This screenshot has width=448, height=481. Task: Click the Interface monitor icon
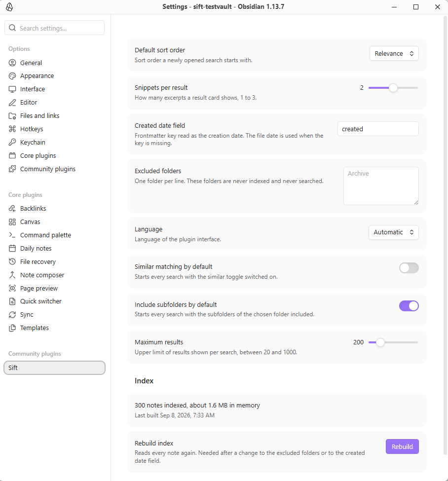(x=12, y=89)
